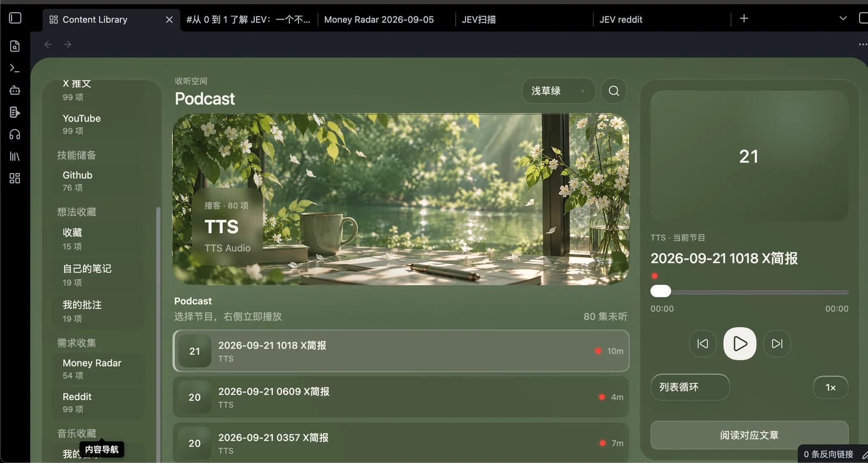
Task: Change playback speed 1x
Action: pyautogui.click(x=830, y=387)
